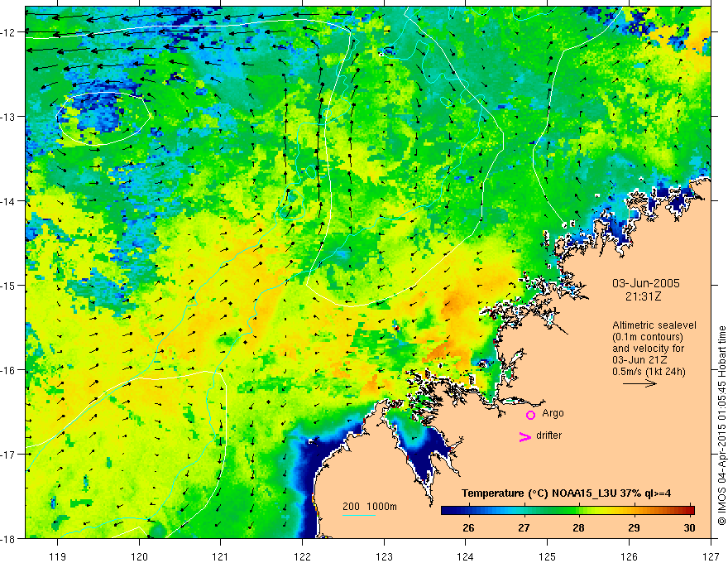Click the '0.5m/s (1kt 24h)' scale text
This screenshot has width=728, height=563.
649,371
